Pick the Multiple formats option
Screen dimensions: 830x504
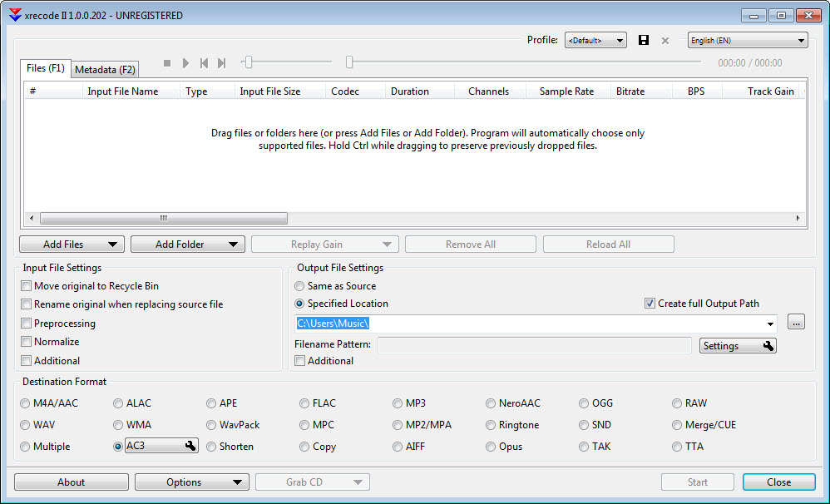click(25, 447)
